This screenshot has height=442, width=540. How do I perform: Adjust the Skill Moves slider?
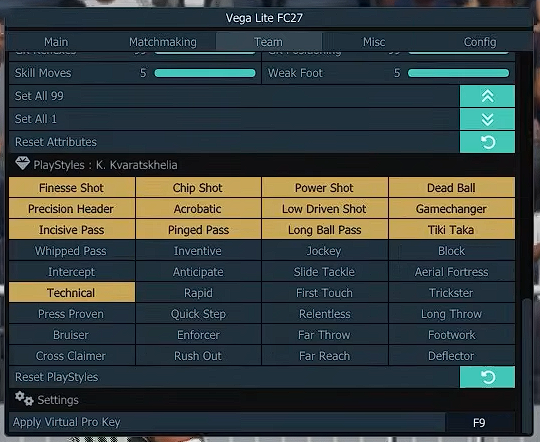pyautogui.click(x=205, y=73)
